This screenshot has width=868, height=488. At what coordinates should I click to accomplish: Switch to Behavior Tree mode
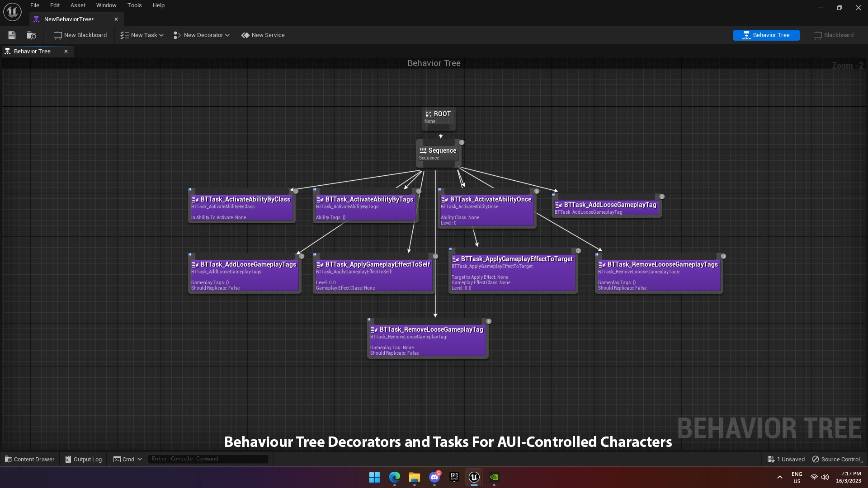coord(766,35)
